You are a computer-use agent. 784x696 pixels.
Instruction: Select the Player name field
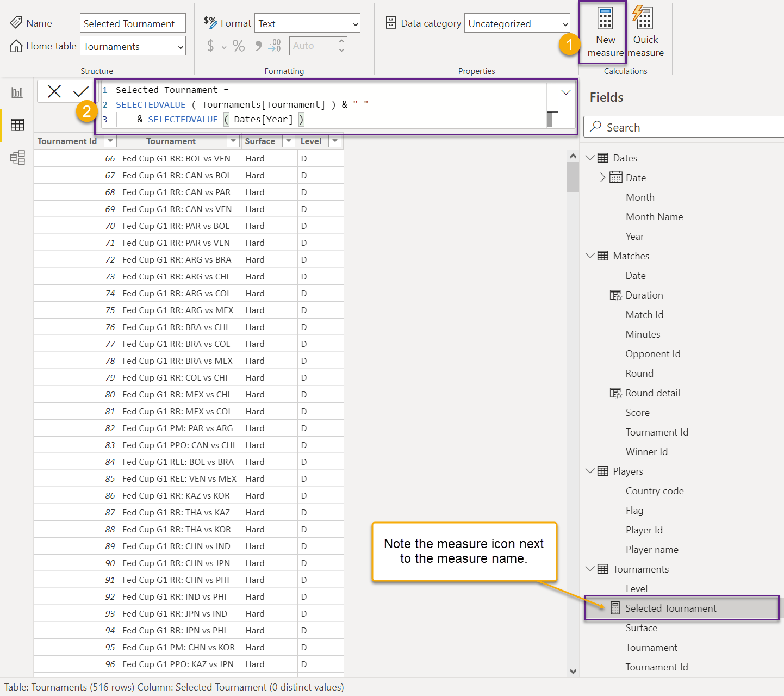[652, 549]
